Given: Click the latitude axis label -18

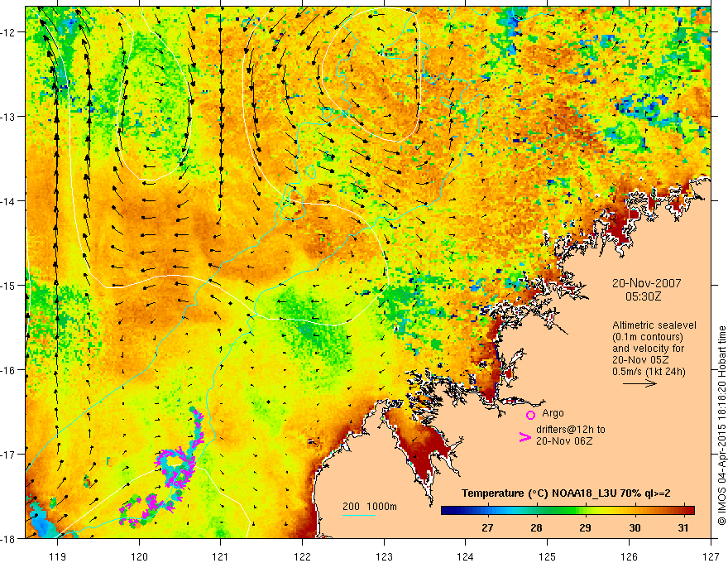Looking at the screenshot, I should 9,538.
